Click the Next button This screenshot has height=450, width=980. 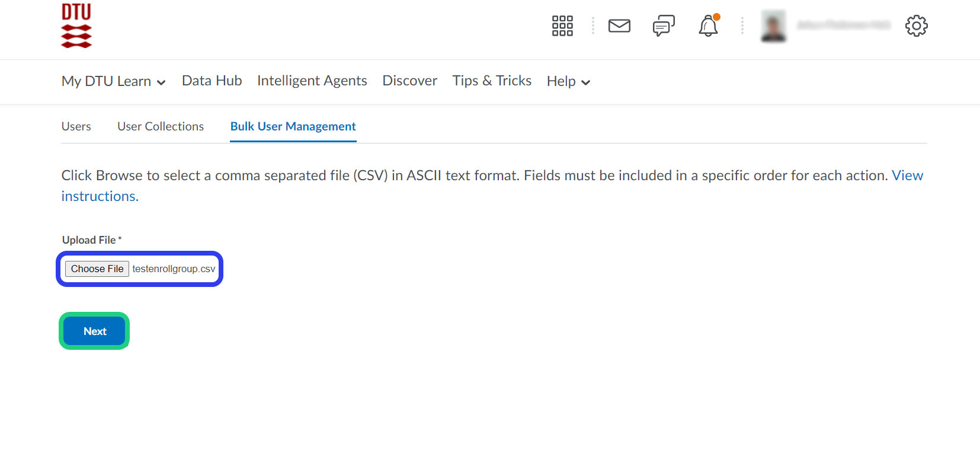point(95,331)
